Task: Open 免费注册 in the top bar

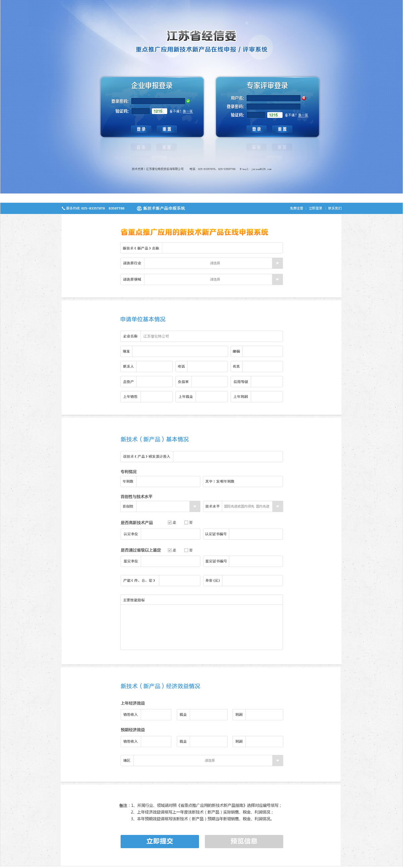Action: pos(296,208)
